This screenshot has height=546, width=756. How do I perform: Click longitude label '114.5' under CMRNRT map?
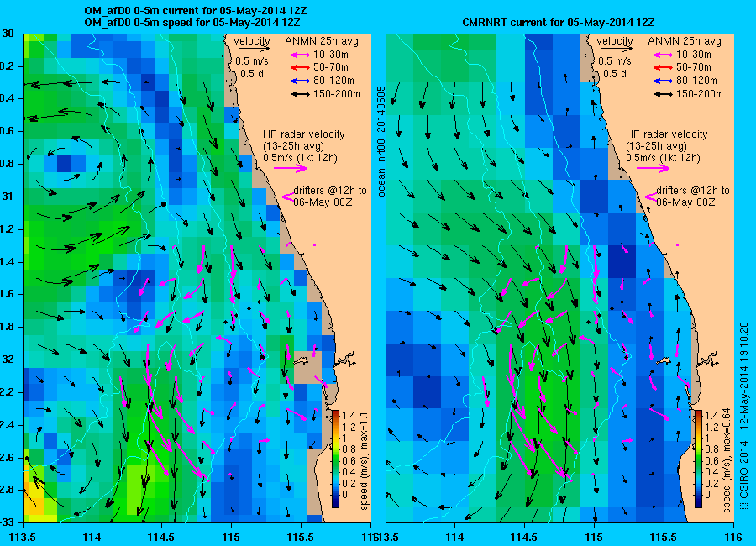(524, 537)
